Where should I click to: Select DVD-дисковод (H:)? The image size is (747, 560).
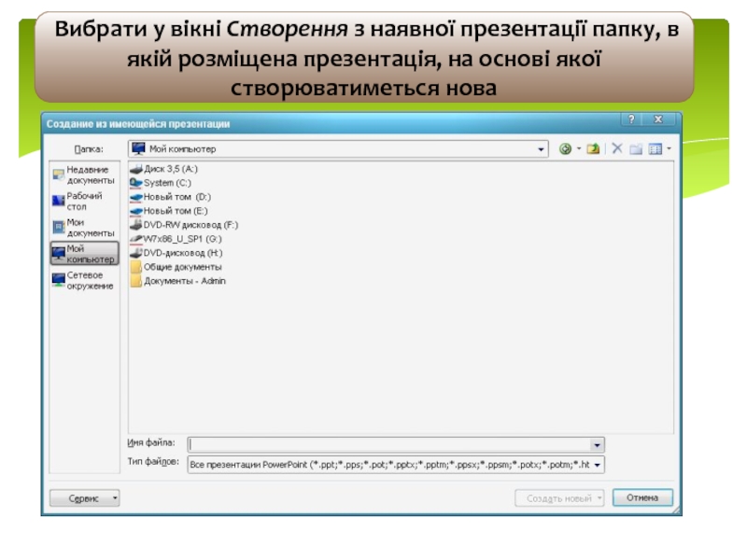click(x=176, y=253)
